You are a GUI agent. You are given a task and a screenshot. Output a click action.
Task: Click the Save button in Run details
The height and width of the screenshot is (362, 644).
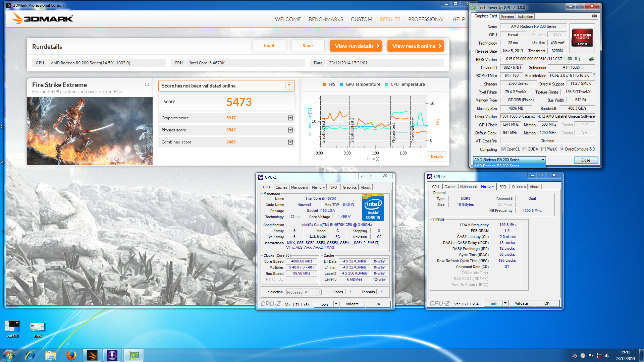tap(308, 46)
